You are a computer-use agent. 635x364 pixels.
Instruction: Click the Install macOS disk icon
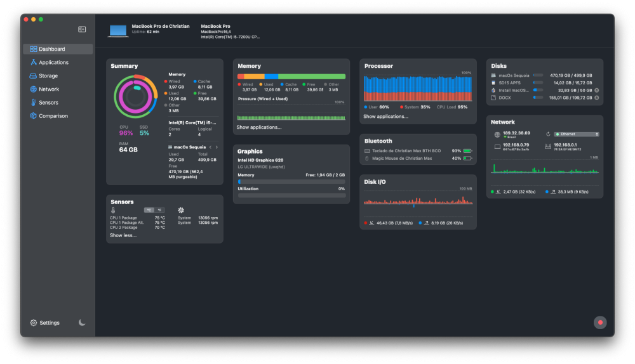pyautogui.click(x=493, y=90)
